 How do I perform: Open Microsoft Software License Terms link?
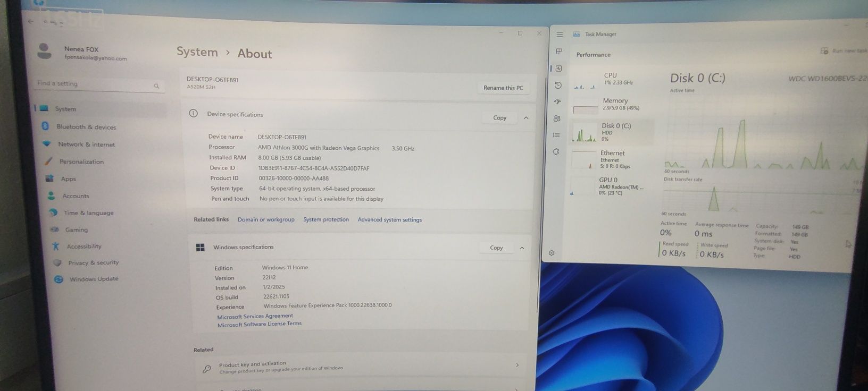pos(259,324)
